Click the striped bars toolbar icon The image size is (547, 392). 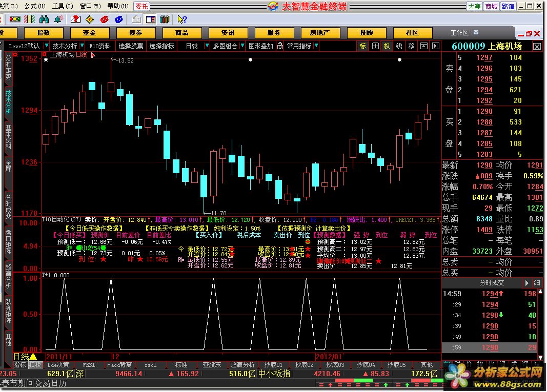[x=30, y=19]
